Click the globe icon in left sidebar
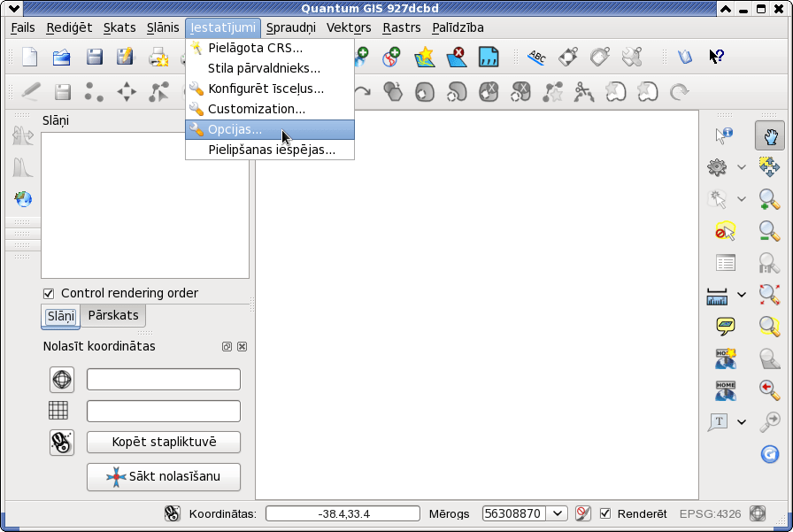 pos(23,199)
